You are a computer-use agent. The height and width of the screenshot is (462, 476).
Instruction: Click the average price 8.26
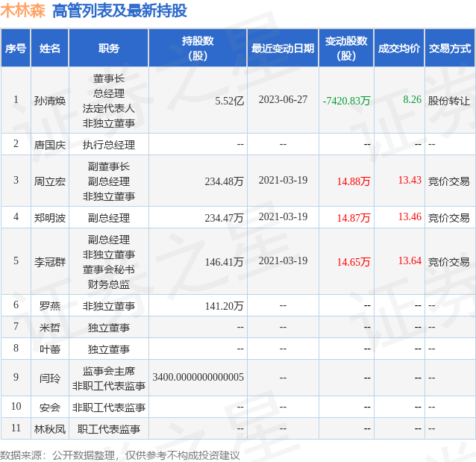(x=413, y=99)
